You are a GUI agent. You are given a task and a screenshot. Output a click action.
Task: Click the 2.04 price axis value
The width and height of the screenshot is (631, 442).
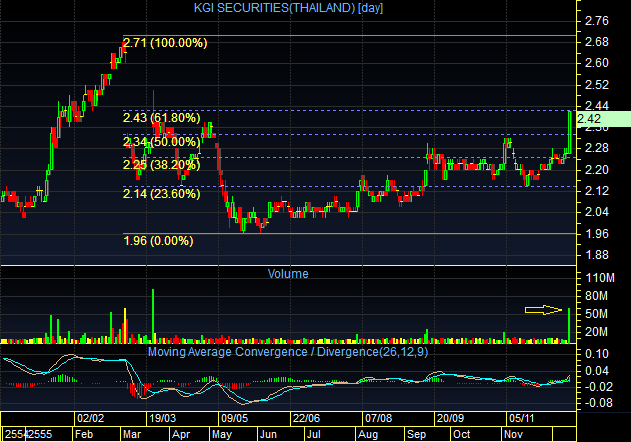[596, 212]
